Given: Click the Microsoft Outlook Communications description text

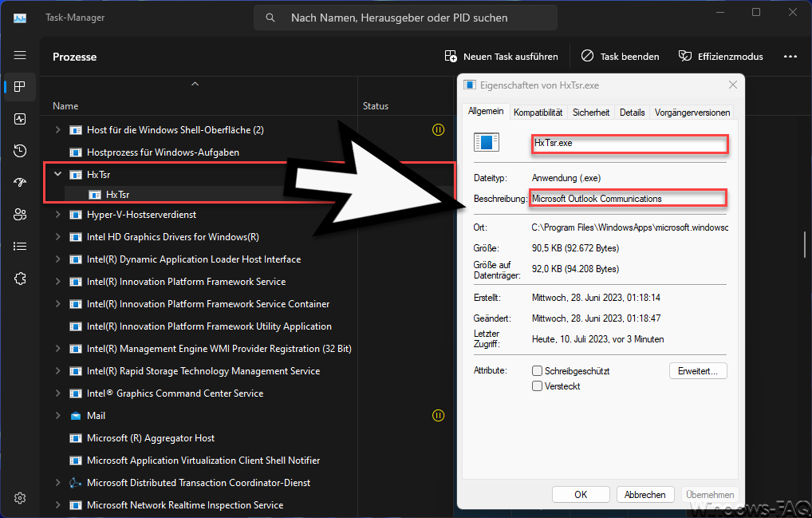Looking at the screenshot, I should (597, 199).
